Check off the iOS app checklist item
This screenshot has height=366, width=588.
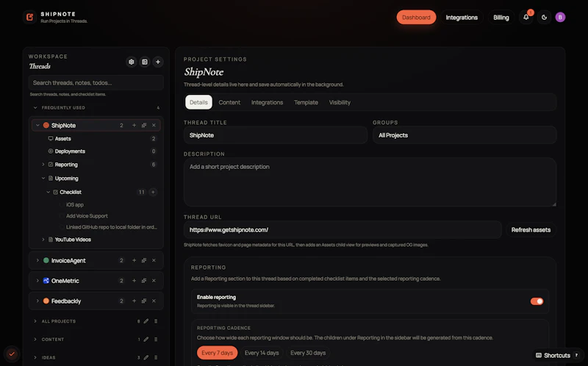point(61,205)
